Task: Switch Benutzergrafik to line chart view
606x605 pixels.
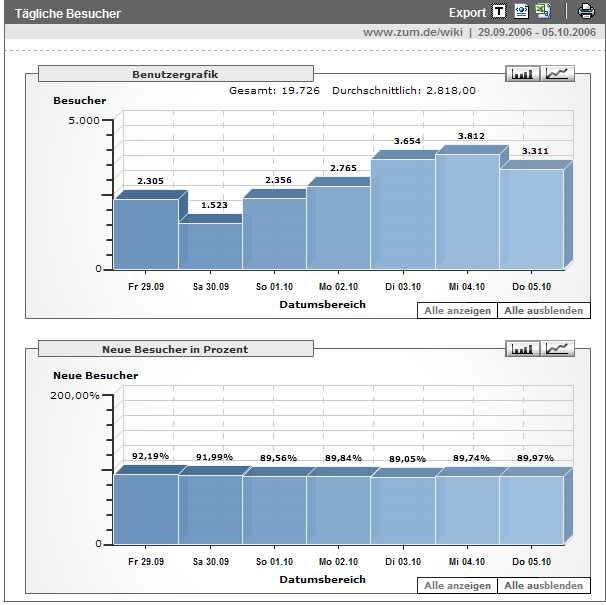Action: pyautogui.click(x=559, y=74)
